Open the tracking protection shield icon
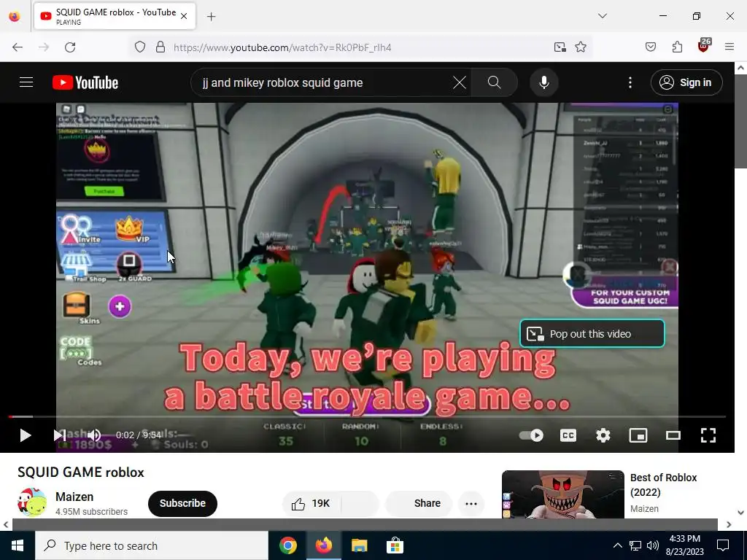Image resolution: width=747 pixels, height=560 pixels. click(139, 47)
